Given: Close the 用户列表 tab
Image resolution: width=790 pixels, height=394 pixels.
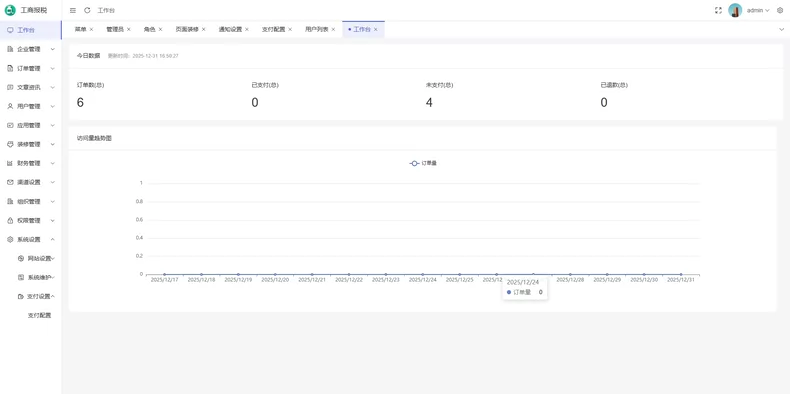Looking at the screenshot, I should [333, 29].
